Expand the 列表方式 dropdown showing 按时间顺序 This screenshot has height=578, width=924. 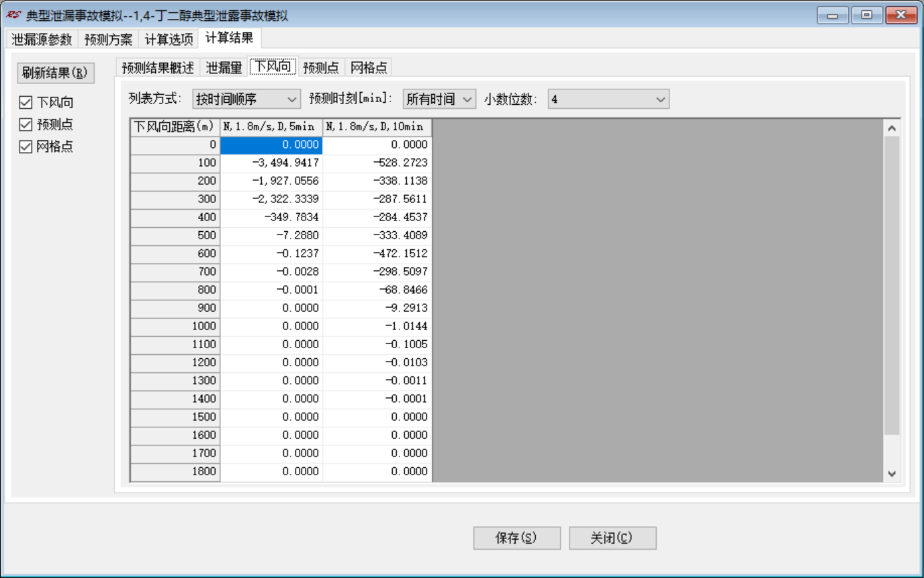246,99
